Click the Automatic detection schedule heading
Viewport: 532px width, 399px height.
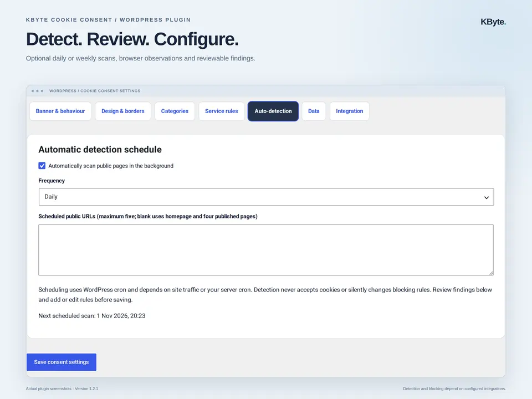click(100, 150)
